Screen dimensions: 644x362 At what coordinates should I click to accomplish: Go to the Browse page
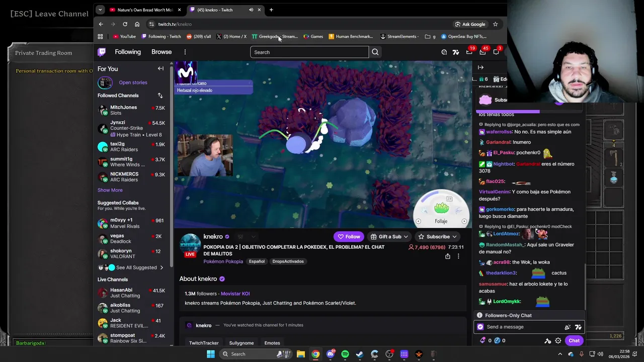pos(162,52)
